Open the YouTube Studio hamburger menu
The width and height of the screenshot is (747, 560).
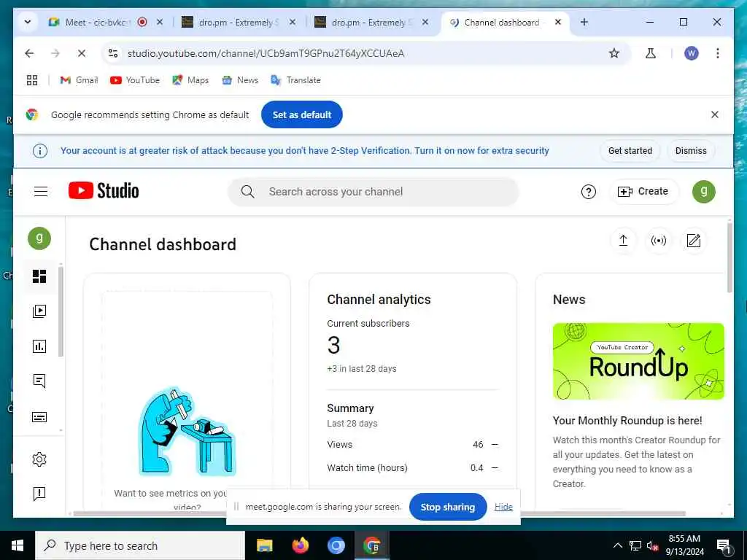click(41, 192)
